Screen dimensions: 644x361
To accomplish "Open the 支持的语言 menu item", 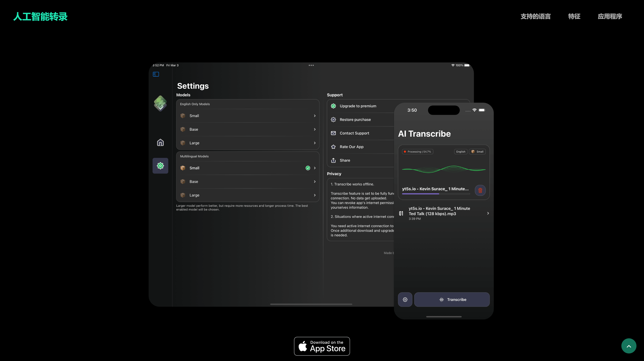I will tap(536, 16).
